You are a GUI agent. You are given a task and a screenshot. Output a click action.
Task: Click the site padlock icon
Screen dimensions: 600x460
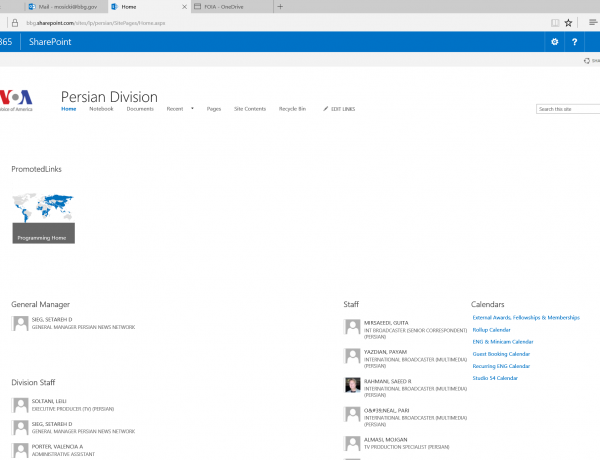click(15, 23)
